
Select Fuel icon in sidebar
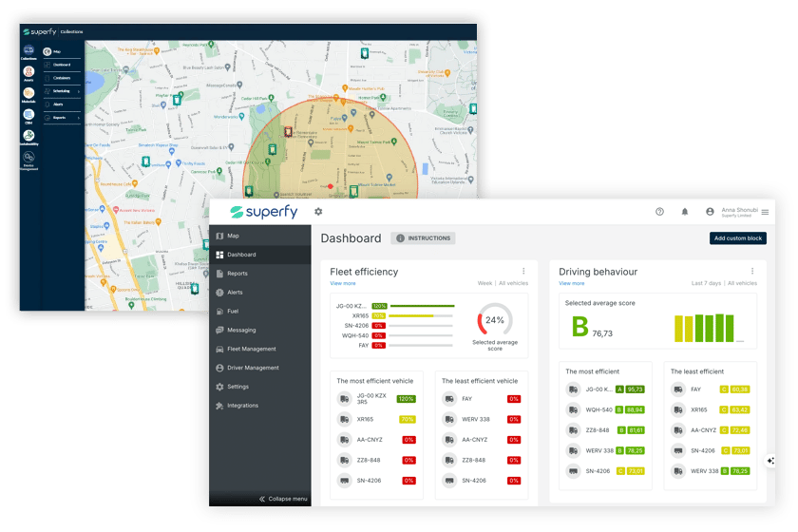coord(219,311)
